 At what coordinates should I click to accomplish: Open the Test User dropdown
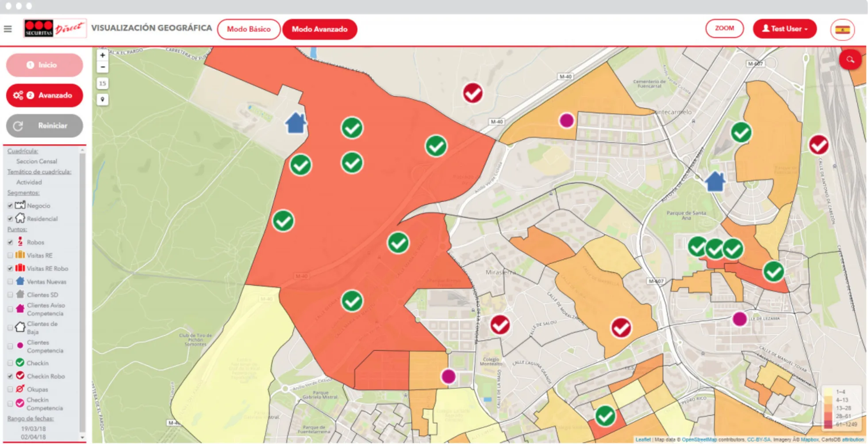point(784,29)
